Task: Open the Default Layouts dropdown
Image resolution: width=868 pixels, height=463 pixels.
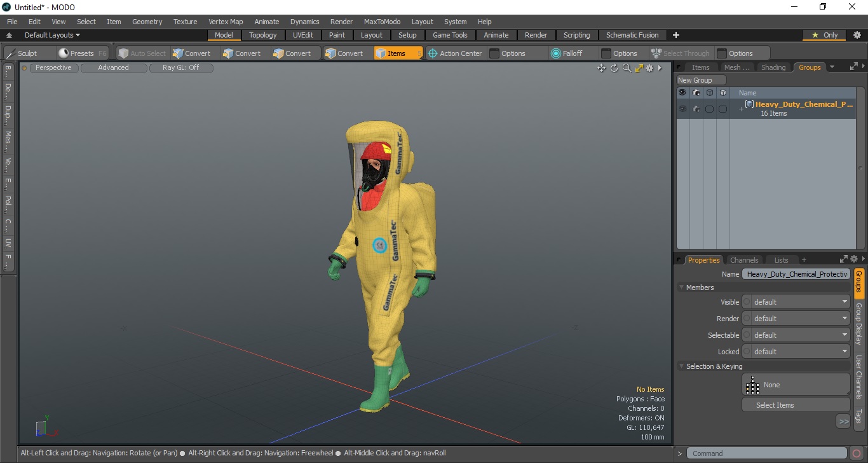Action: 52,35
